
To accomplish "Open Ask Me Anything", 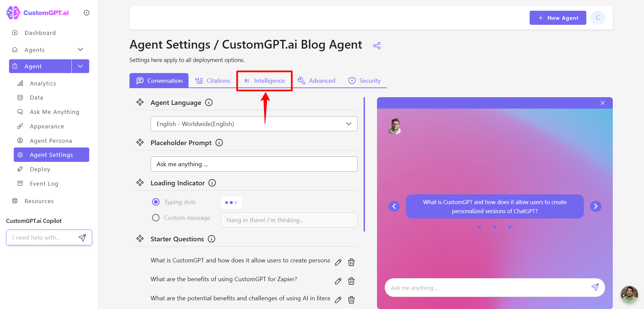I will 54,112.
